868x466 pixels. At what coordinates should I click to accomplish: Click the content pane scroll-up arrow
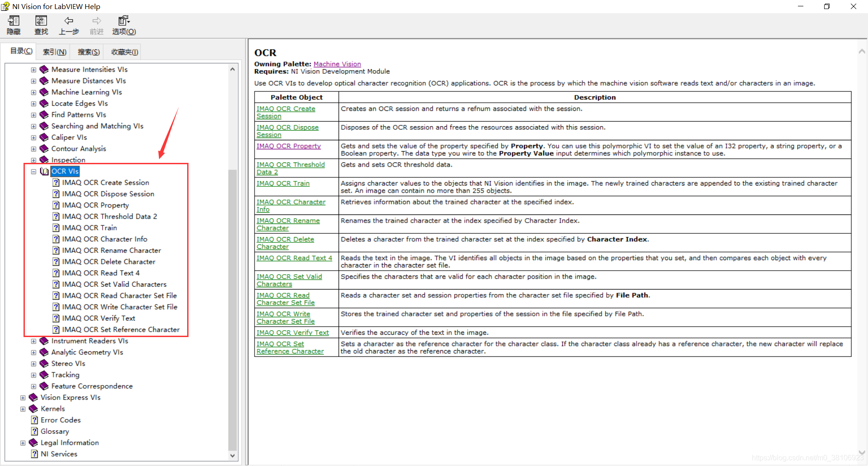tap(862, 51)
